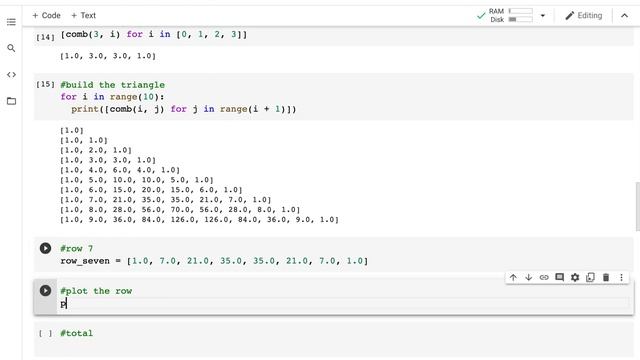Collapse the header with the chevron-up
The height and width of the screenshot is (360, 640).
tap(624, 16)
